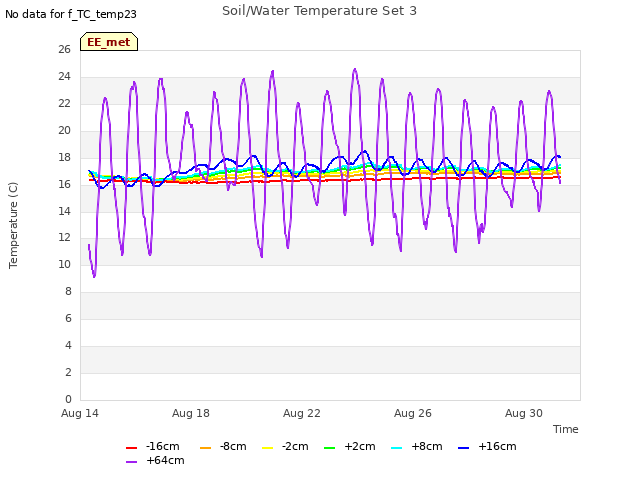
Task: Select the +16cm legend entry
Action: pos(487,447)
